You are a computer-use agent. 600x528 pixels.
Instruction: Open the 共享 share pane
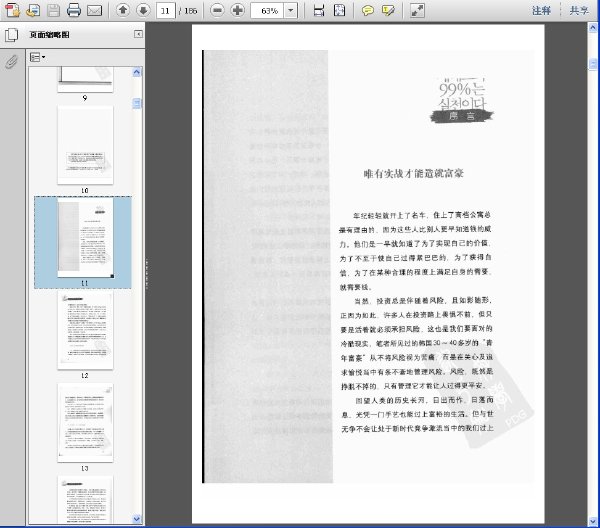[579, 10]
